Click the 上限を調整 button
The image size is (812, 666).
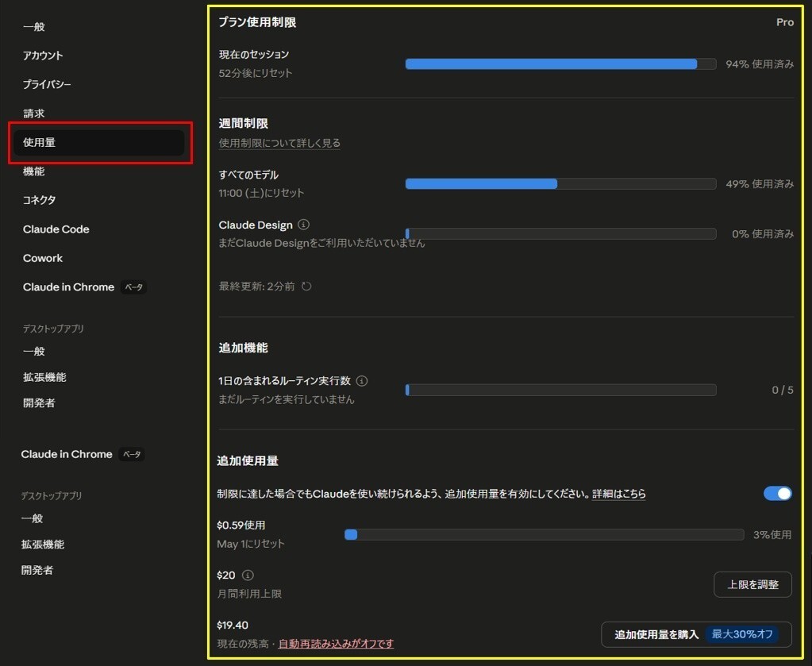click(752, 584)
